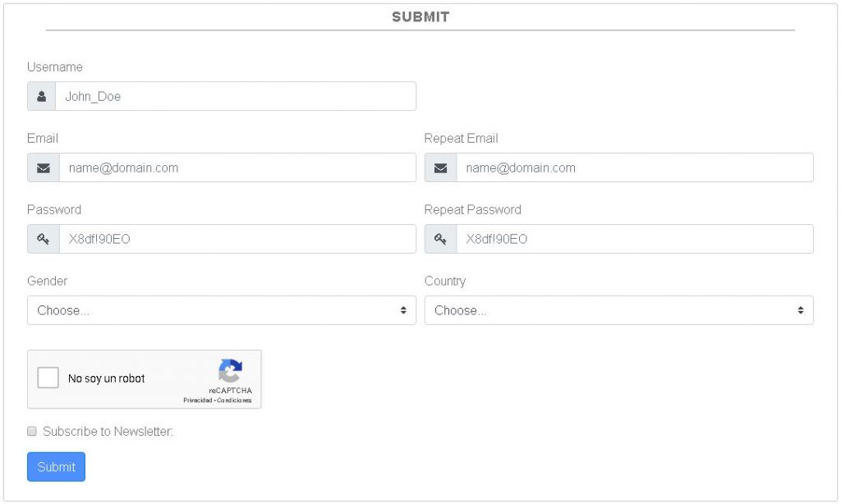Click the key icon beside Password field

point(43,239)
